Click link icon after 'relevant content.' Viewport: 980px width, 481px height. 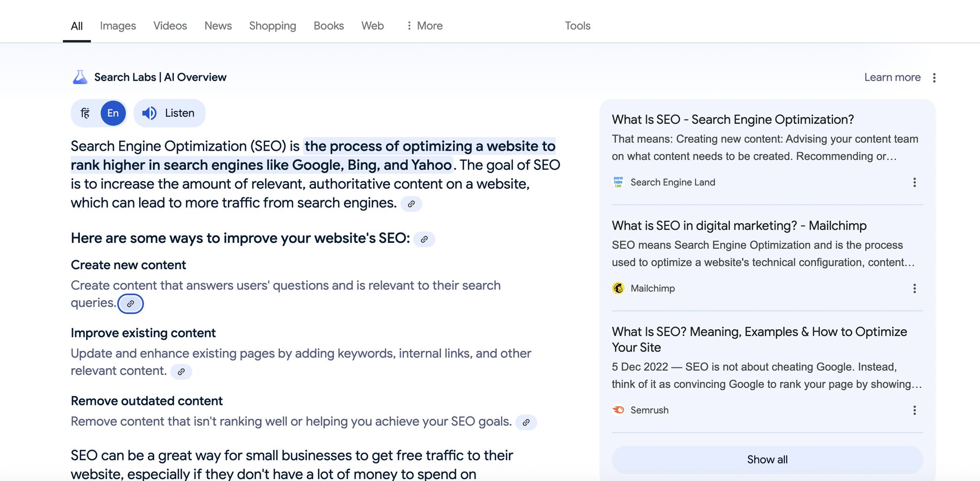[181, 372]
